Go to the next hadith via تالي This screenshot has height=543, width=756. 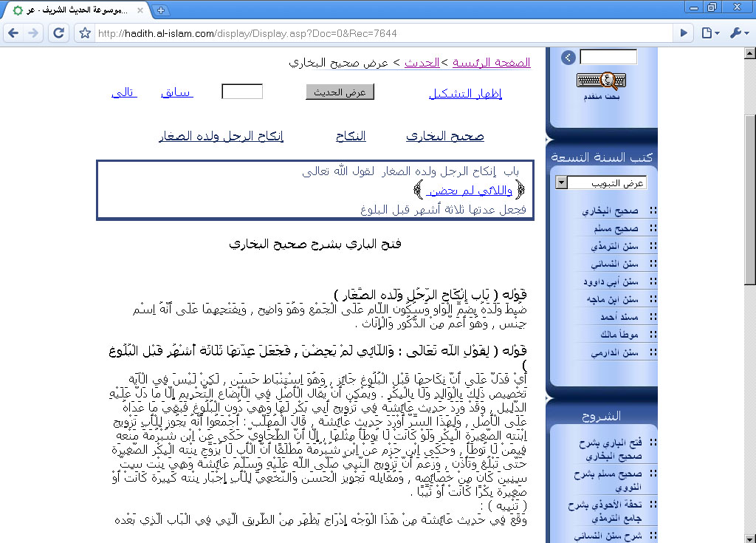point(123,92)
